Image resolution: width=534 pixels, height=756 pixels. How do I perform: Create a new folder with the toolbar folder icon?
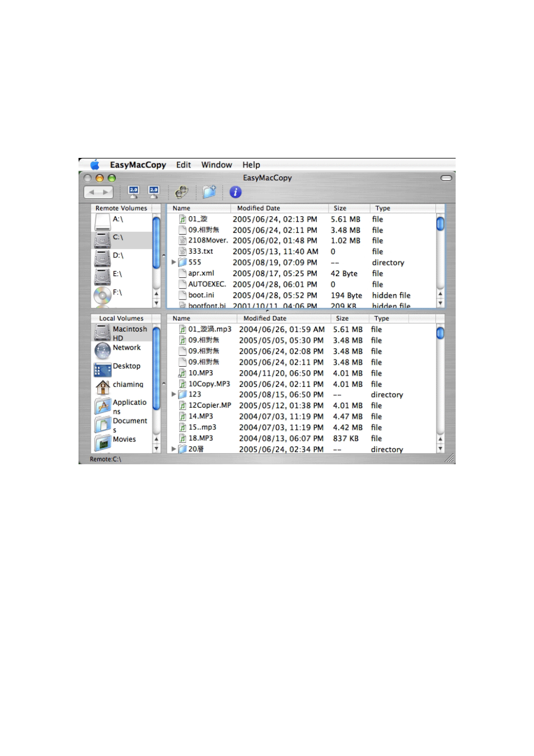click(209, 192)
